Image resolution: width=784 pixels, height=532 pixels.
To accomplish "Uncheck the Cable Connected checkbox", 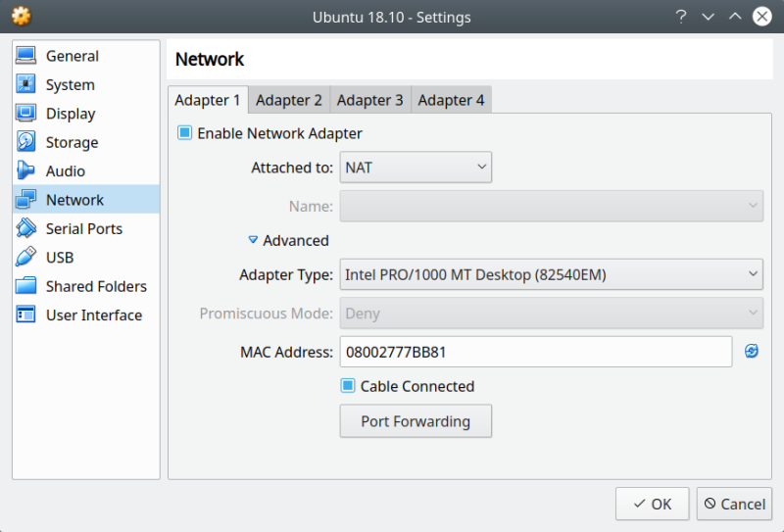I will click(x=347, y=386).
